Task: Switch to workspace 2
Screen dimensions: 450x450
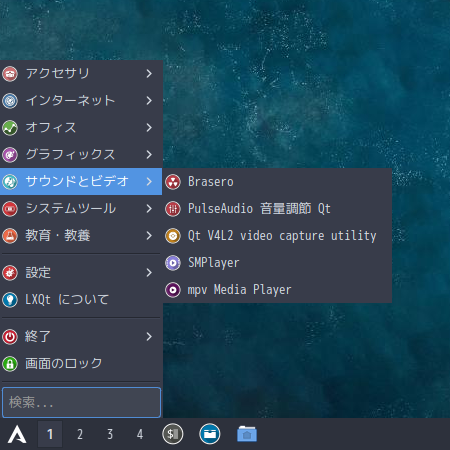Action: coord(80,434)
